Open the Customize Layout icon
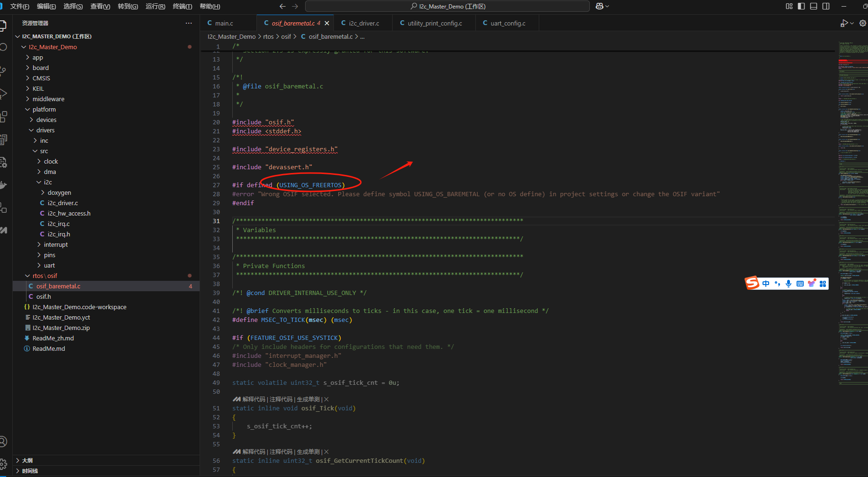Image resolution: width=868 pixels, height=477 pixels. 789,6
